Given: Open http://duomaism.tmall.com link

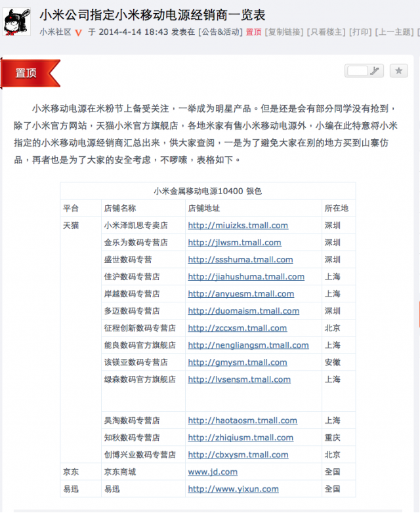Looking at the screenshot, I should pyautogui.click(x=243, y=311).
